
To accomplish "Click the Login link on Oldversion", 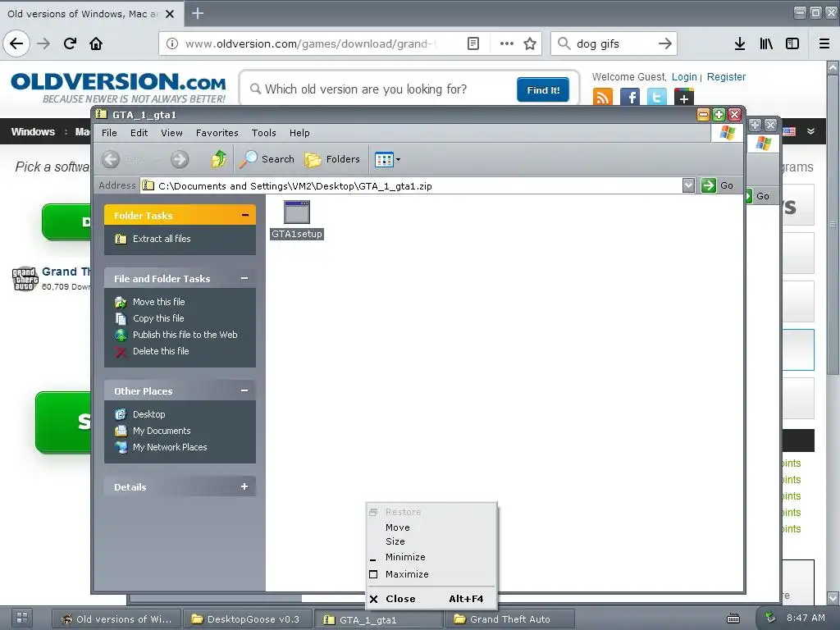I will 684,76.
